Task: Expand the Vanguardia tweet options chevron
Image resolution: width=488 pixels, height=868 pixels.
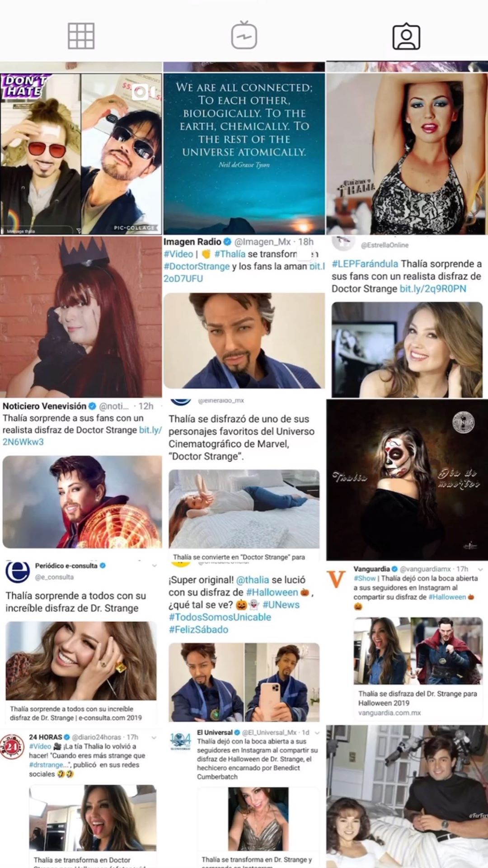Action: pos(480,569)
